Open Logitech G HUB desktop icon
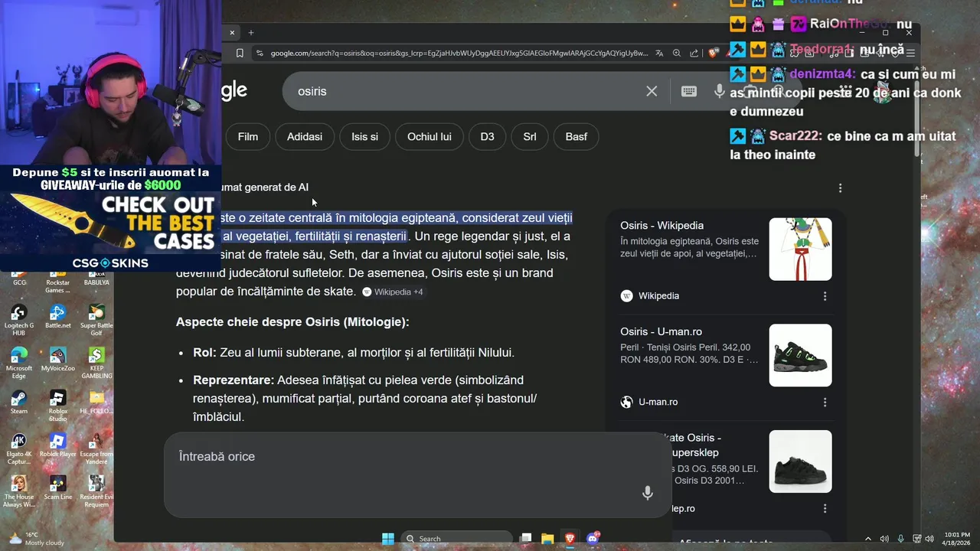The height and width of the screenshot is (551, 980). [19, 320]
